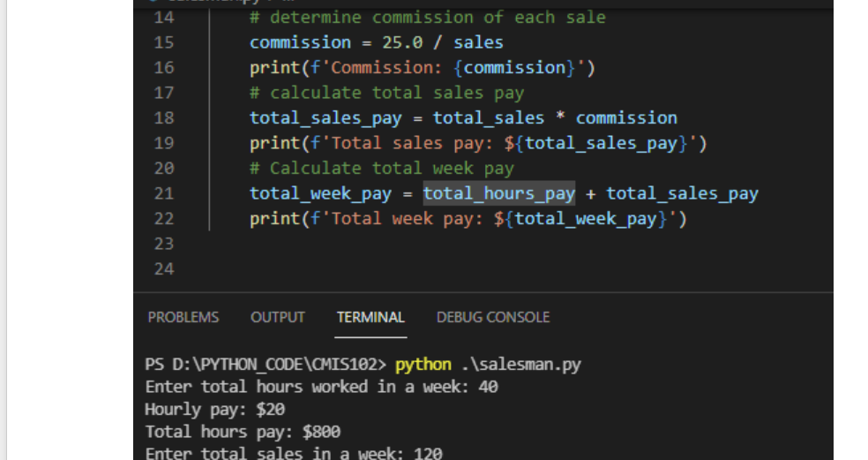Click line number 24 in the gutter
The height and width of the screenshot is (460, 868).
163,269
